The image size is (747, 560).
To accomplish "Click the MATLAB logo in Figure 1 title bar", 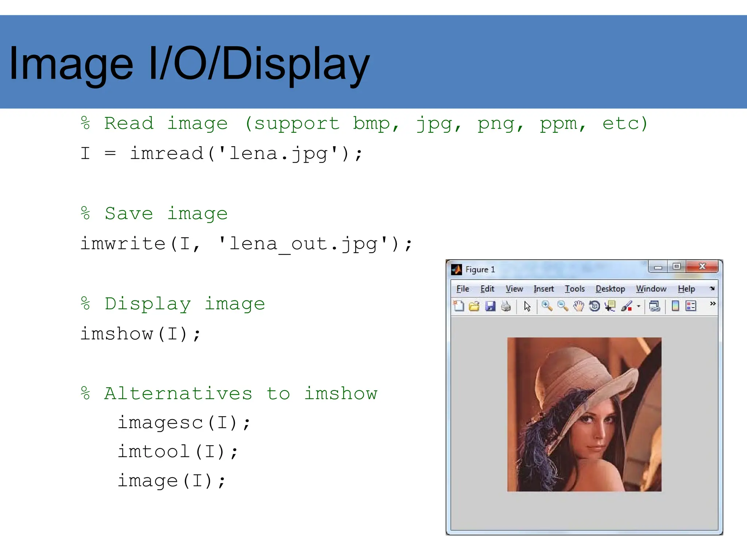I will [456, 269].
